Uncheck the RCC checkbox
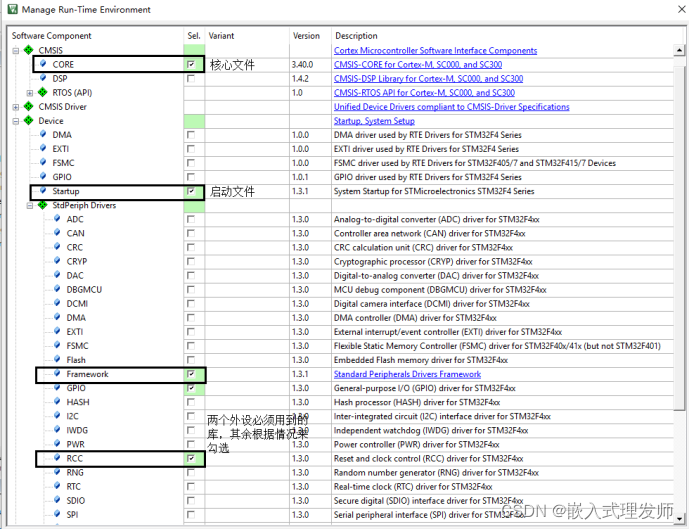The image size is (689, 529). [191, 458]
